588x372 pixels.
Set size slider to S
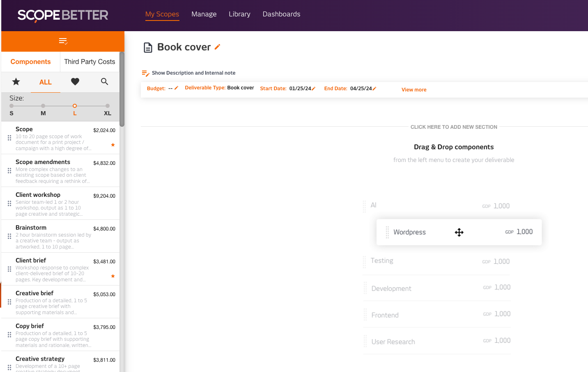pyautogui.click(x=11, y=106)
